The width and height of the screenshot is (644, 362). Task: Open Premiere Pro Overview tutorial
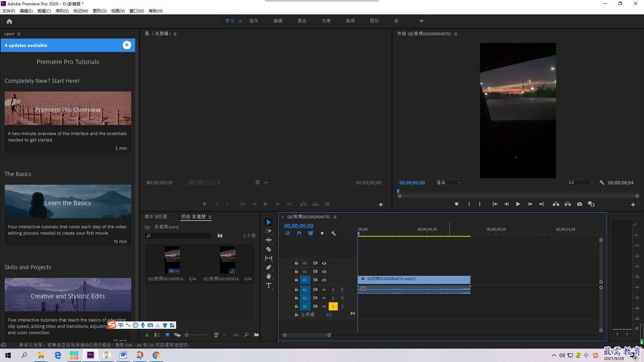pos(68,108)
